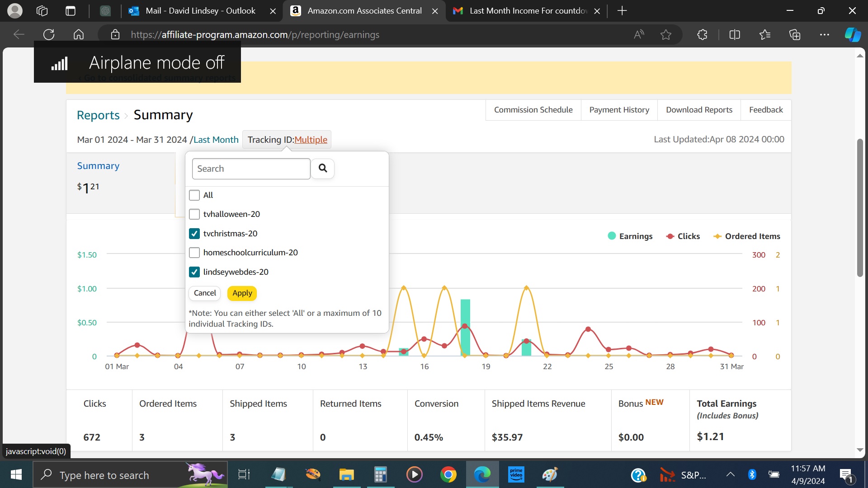
Task: Check the homeschoolcurriculum-20 checkbox
Action: pyautogui.click(x=194, y=253)
